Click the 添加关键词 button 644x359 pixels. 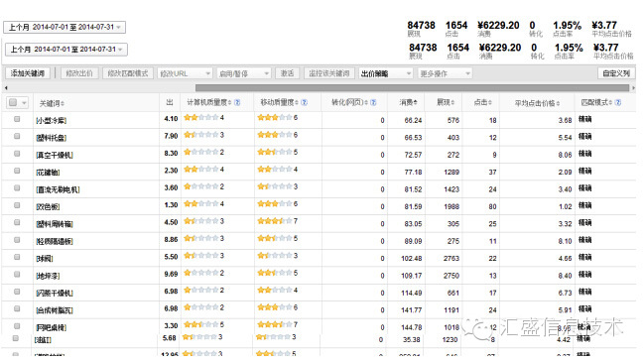coord(28,73)
